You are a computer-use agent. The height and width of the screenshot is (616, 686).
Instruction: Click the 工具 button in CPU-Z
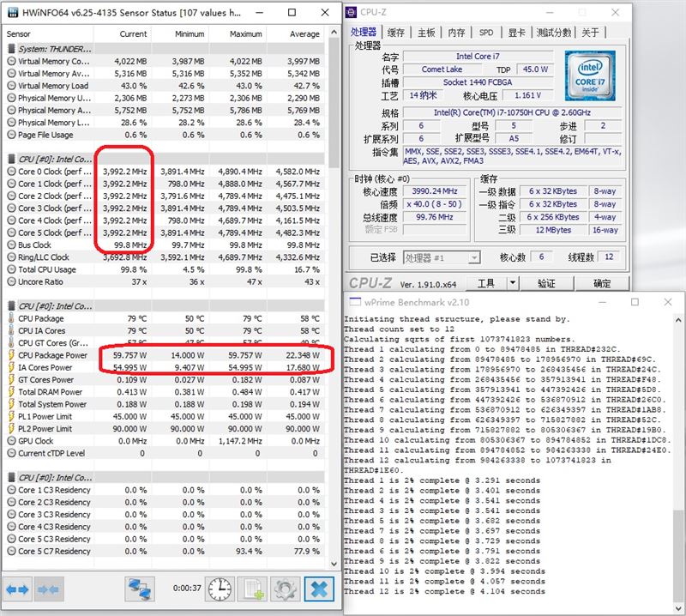(x=486, y=283)
